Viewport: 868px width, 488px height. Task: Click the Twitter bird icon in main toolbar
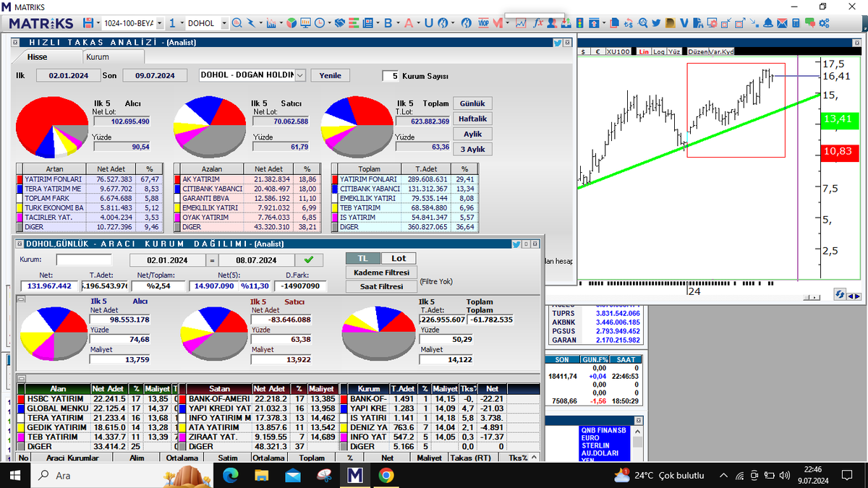pos(656,23)
